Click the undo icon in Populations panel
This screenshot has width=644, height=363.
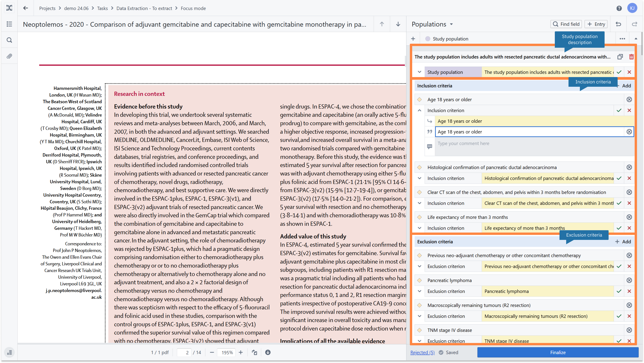tap(618, 24)
